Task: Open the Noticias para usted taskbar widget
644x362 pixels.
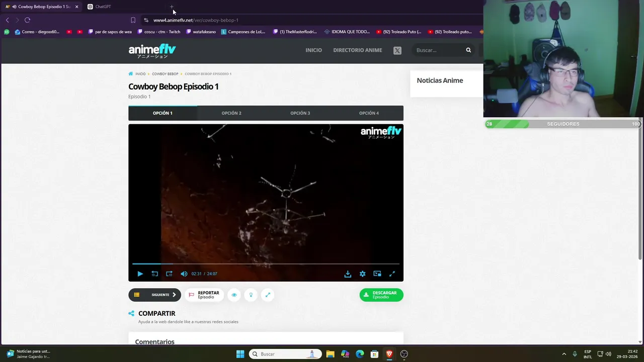Action: point(28,354)
